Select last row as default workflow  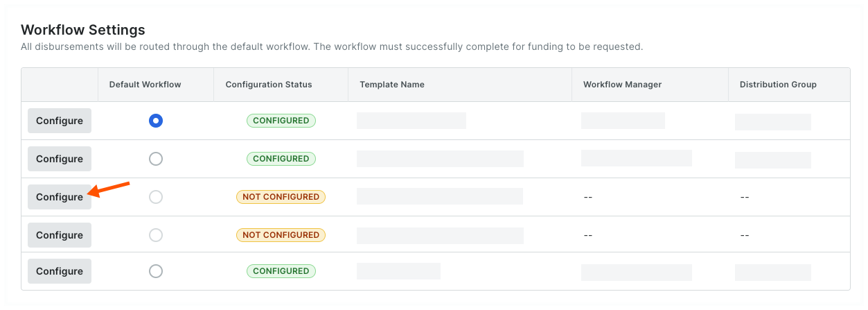tap(156, 271)
